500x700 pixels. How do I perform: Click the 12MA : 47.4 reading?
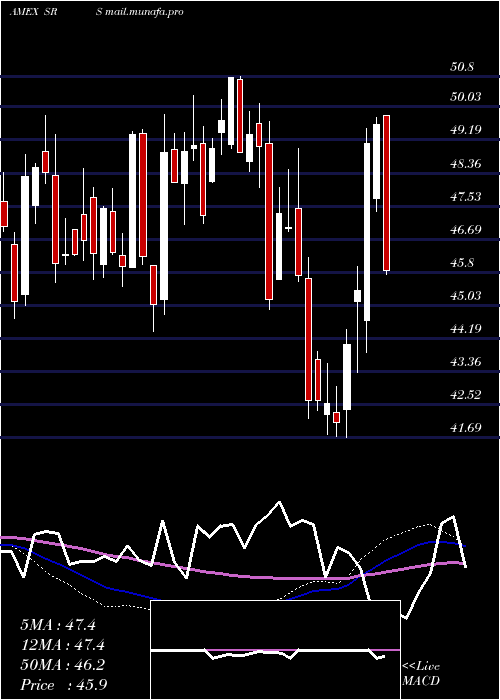(x=62, y=645)
